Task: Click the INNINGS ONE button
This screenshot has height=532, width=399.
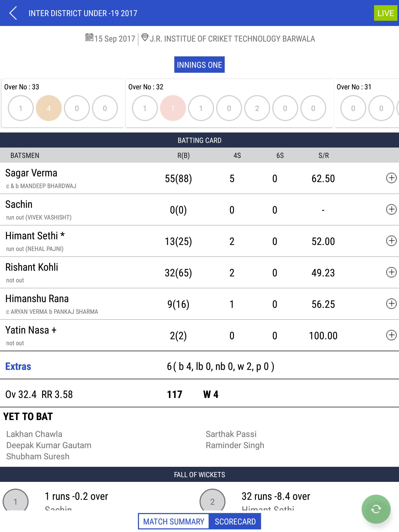Action: (x=199, y=64)
